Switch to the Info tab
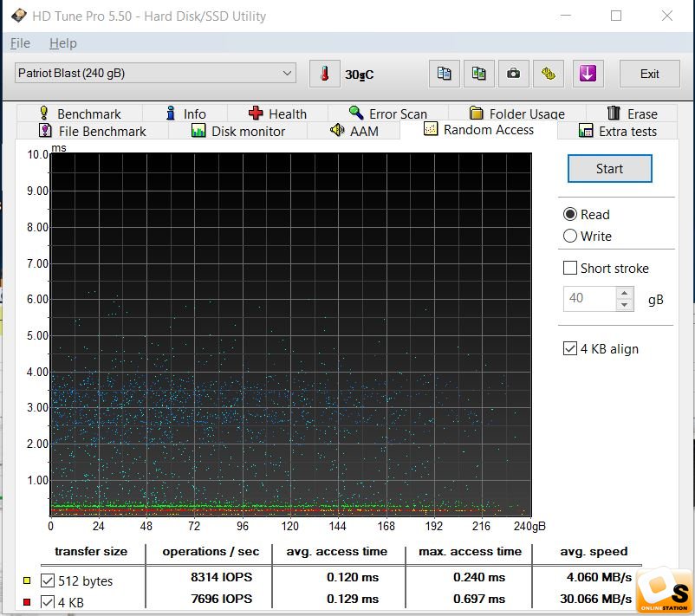 click(185, 113)
